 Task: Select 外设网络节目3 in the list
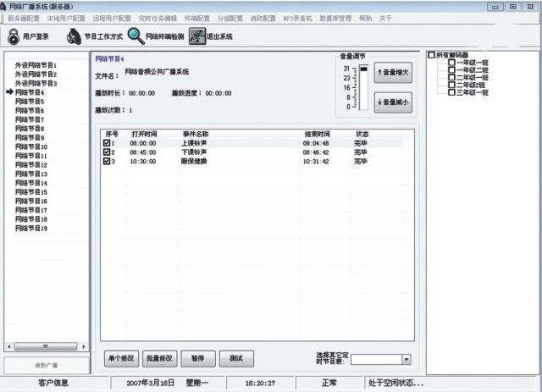coord(36,83)
